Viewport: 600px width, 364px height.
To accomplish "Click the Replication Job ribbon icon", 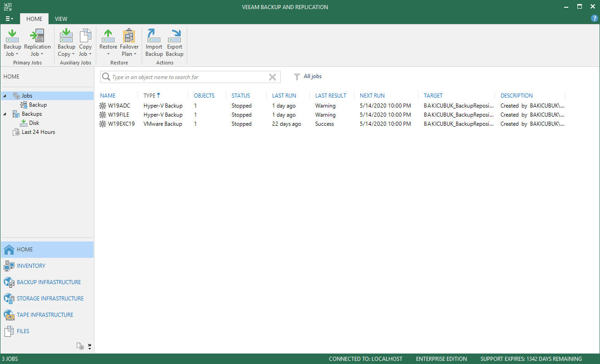I will pos(37,36).
